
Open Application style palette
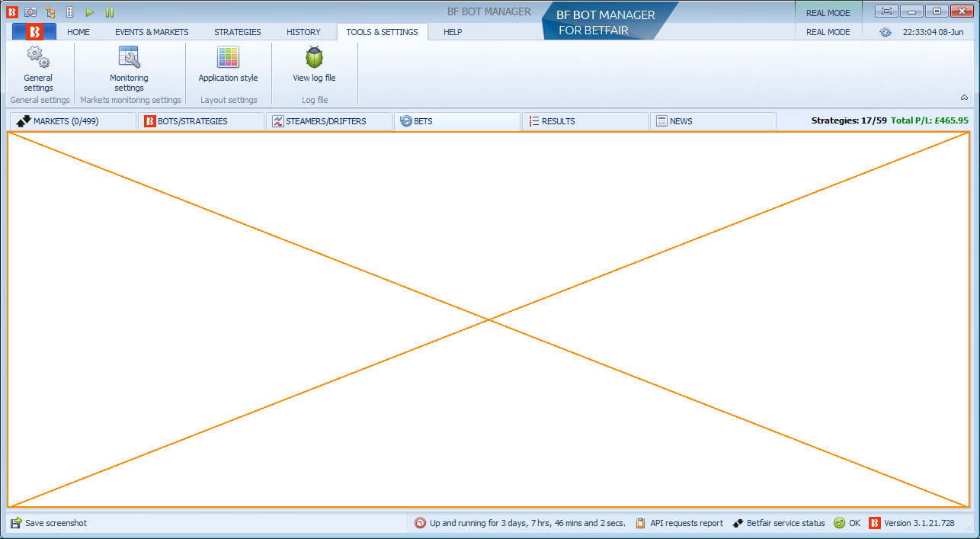click(228, 66)
